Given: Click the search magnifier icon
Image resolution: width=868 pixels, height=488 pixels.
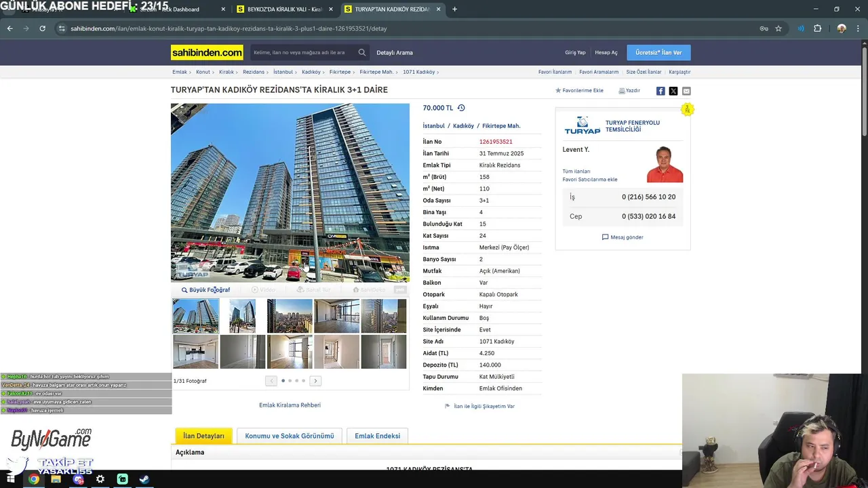Looking at the screenshot, I should [362, 52].
